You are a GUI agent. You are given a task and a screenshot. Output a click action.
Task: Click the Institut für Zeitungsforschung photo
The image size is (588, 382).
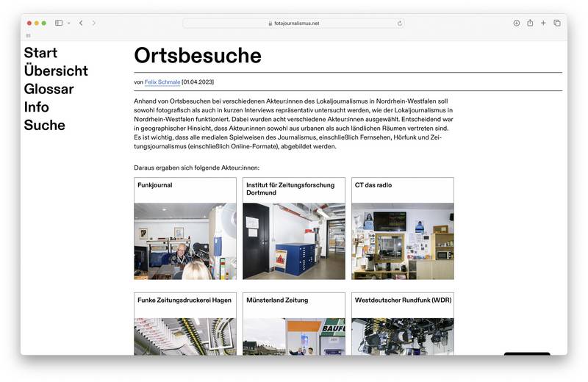[x=294, y=242]
